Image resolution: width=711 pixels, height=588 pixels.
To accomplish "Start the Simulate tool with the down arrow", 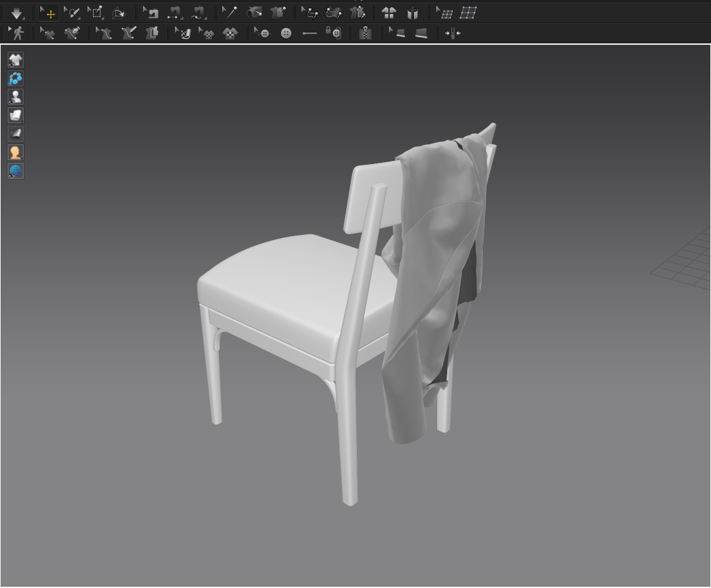I will tap(17, 13).
